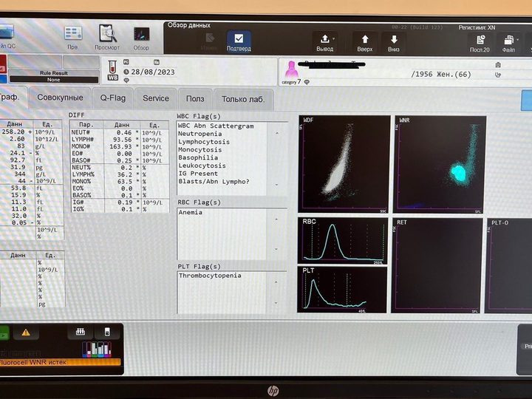
Task: Open the Посл.20 last results icon
Action: (x=480, y=43)
